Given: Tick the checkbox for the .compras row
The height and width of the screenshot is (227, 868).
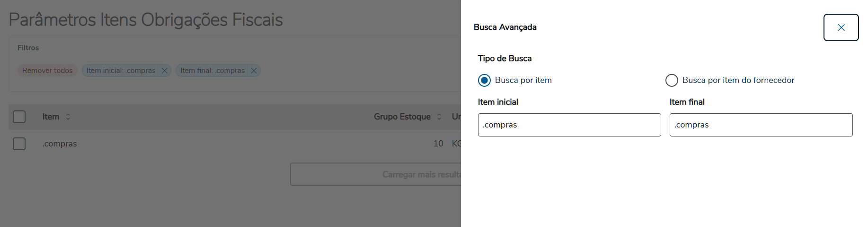Looking at the screenshot, I should coord(19,144).
